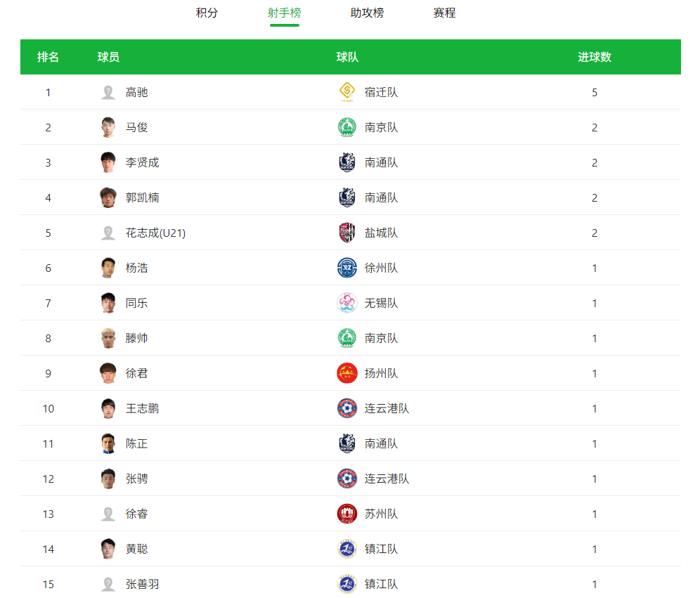This screenshot has height=598, width=700.
Task: Click the 徐州队 blue badge icon
Action: pyautogui.click(x=347, y=268)
